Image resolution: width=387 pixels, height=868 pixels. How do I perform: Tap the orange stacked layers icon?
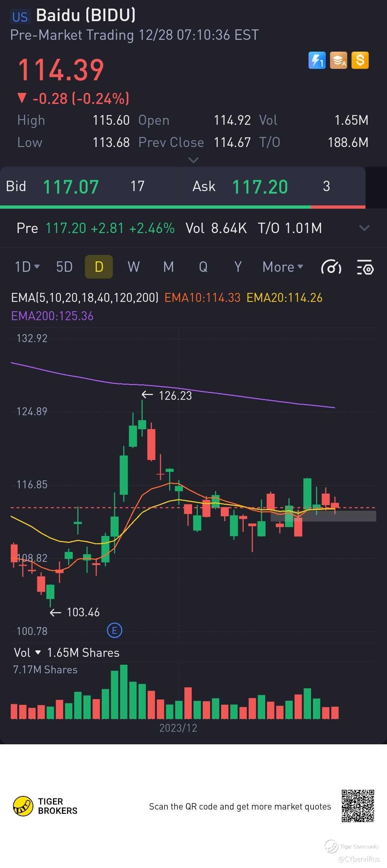pos(339,60)
